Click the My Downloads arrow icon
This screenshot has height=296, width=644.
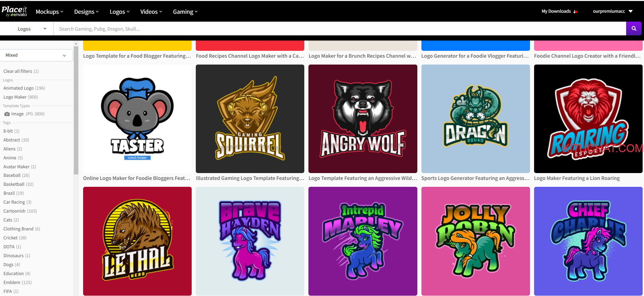575,12
